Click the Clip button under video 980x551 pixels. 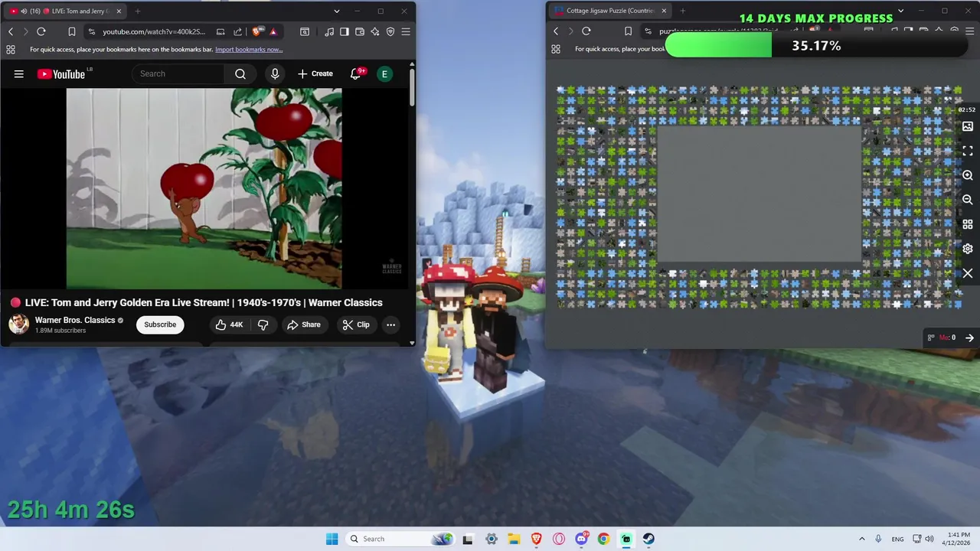coord(356,324)
